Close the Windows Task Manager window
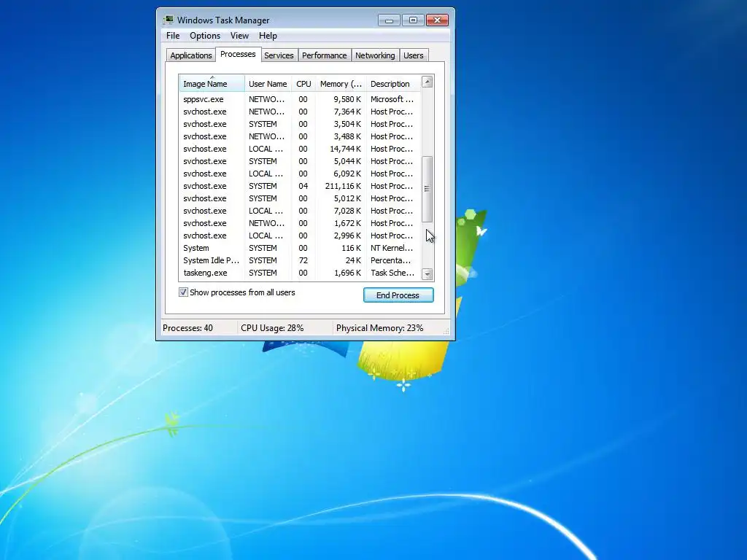Screen dimensions: 747x560 (437, 20)
